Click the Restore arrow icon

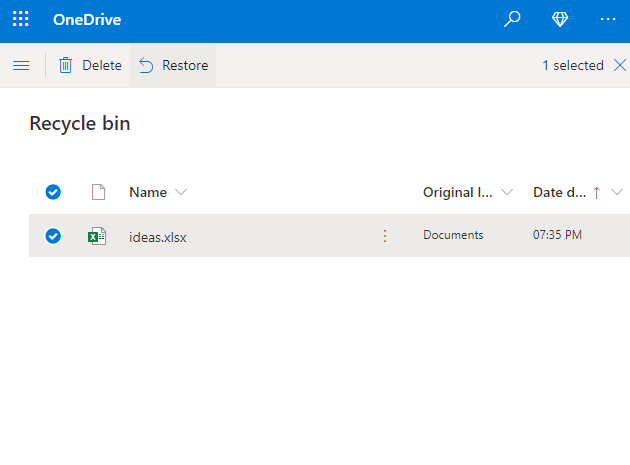tap(146, 65)
